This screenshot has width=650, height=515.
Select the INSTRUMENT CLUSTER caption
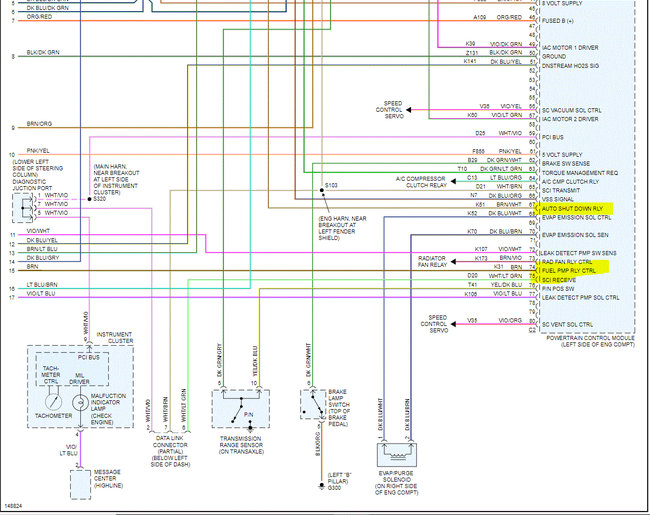(115, 338)
